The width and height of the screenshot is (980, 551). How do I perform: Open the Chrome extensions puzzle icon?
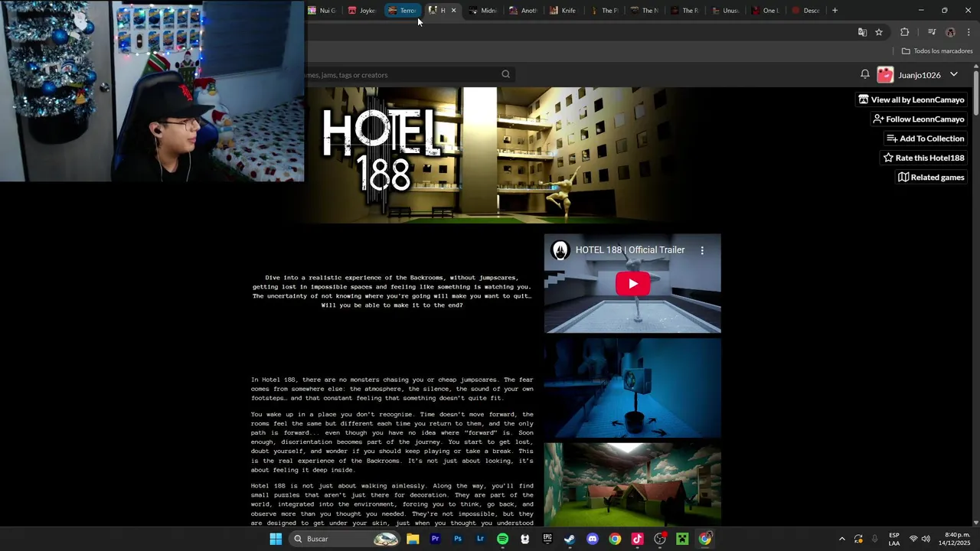(904, 32)
